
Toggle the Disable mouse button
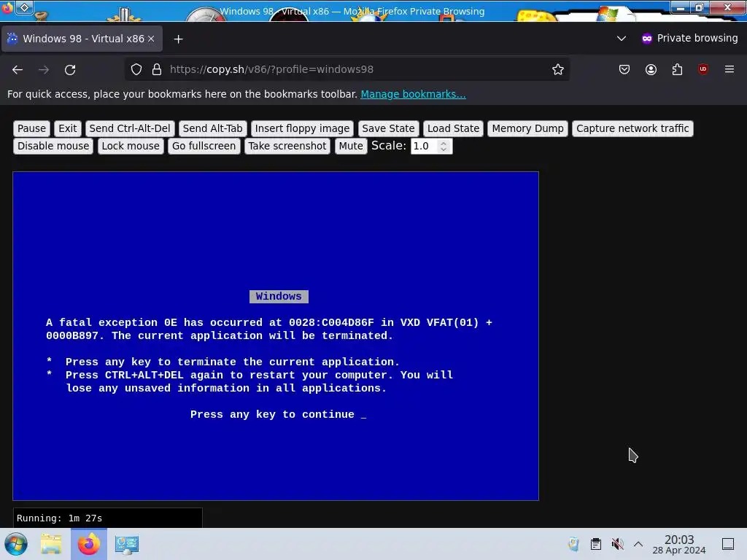[x=53, y=146]
